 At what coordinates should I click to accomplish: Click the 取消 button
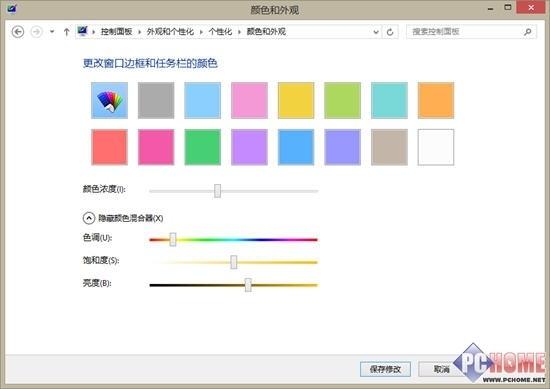[442, 369]
